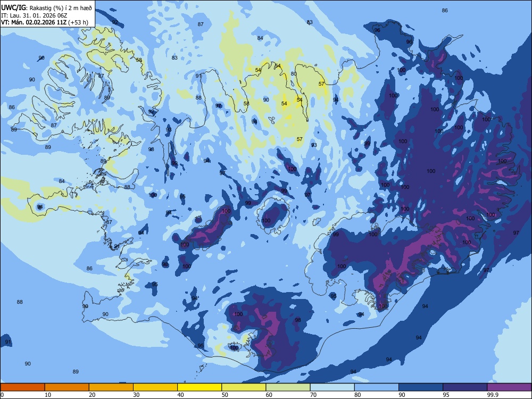Image resolution: width=532 pixels, height=399 pixels.
Task: Click the light blue 70–80 legend swatch
Action: [332, 387]
